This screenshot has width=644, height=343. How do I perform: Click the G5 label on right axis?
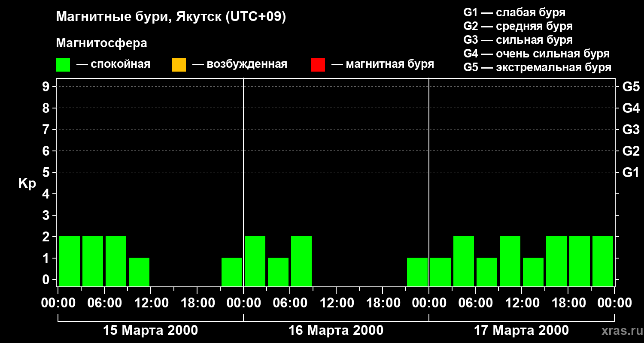click(x=631, y=87)
